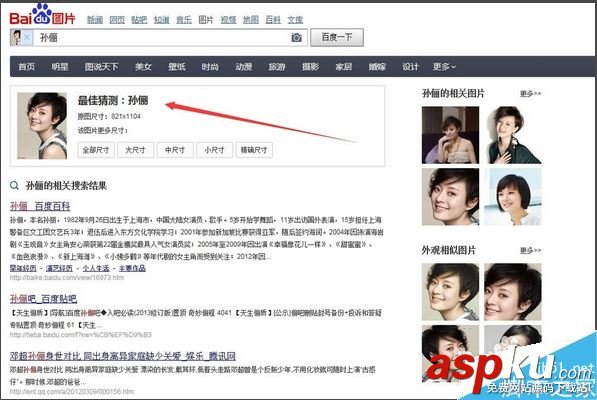This screenshot has height=400, width=597.
Task: Select 设计 navigation item
Action: pos(410,67)
